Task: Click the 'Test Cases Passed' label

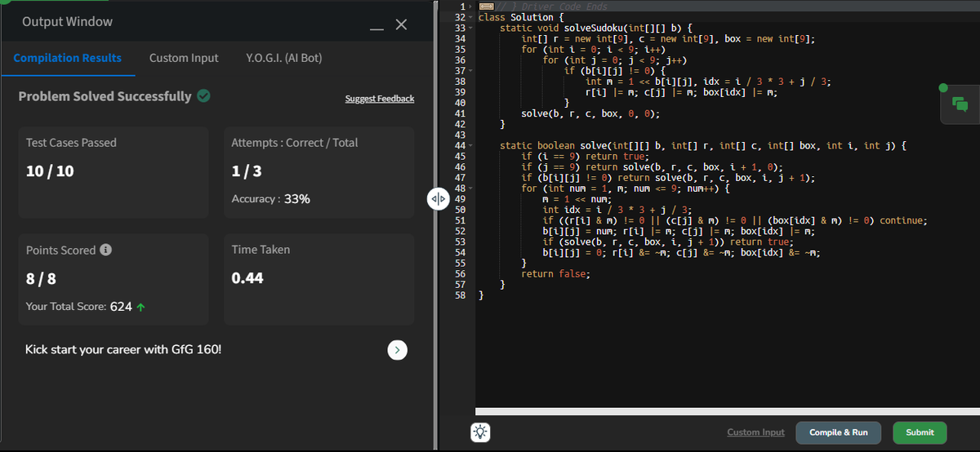Action: point(71,142)
